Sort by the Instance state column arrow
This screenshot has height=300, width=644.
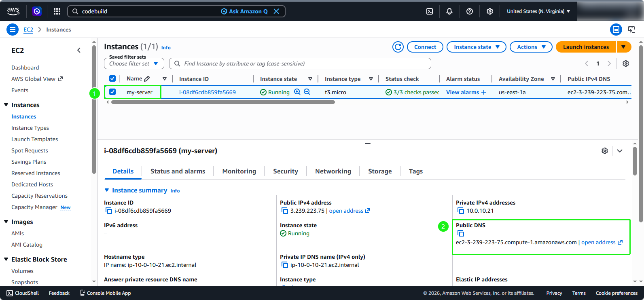click(310, 79)
